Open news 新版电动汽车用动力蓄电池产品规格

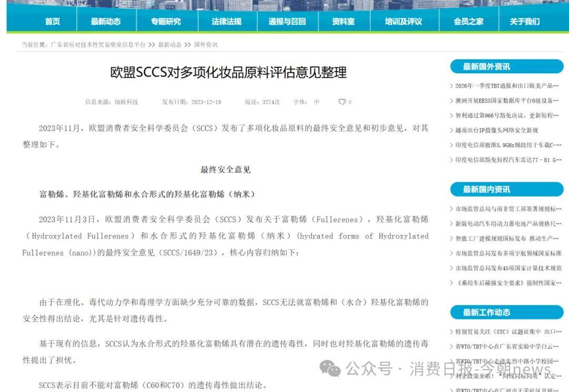pyautogui.click(x=508, y=223)
